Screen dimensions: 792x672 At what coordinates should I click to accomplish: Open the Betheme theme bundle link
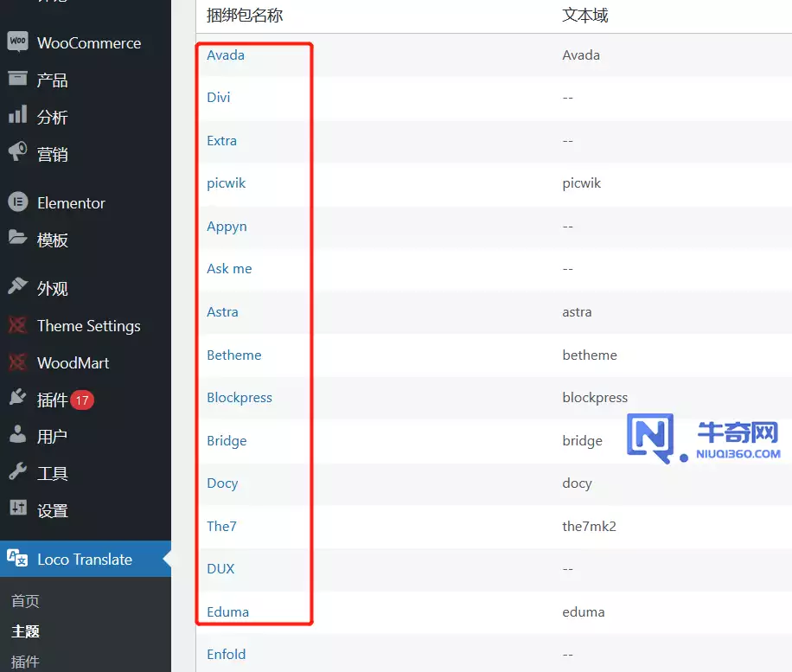coord(233,355)
